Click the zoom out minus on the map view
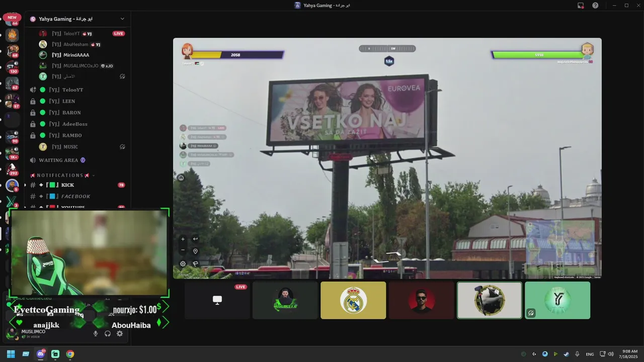The height and width of the screenshot is (362, 644). [183, 250]
